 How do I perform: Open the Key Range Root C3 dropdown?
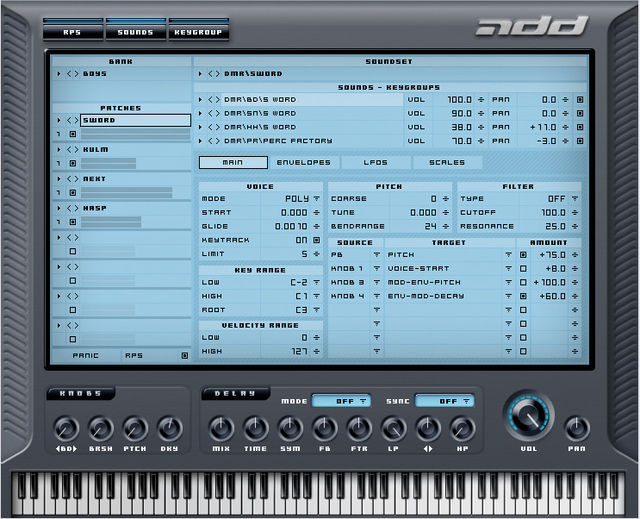(316, 310)
